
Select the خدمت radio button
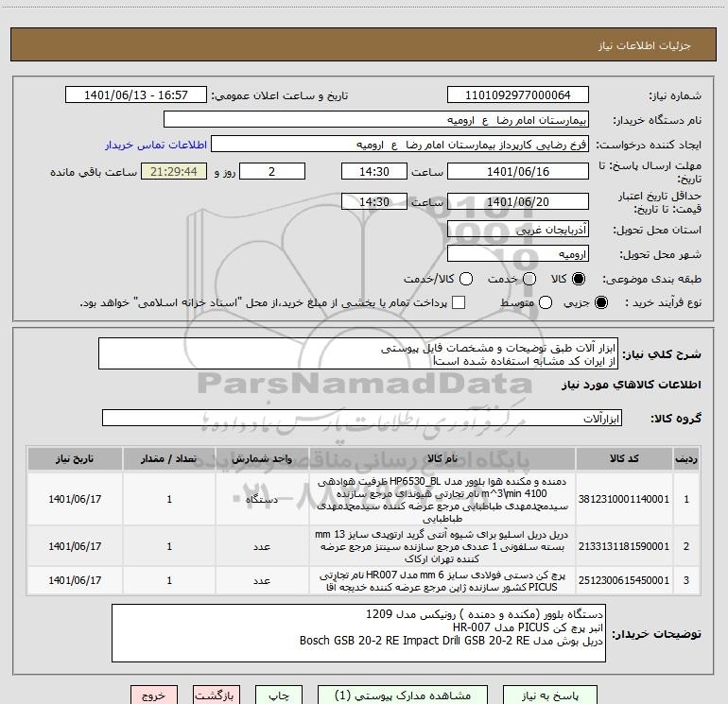point(529,279)
